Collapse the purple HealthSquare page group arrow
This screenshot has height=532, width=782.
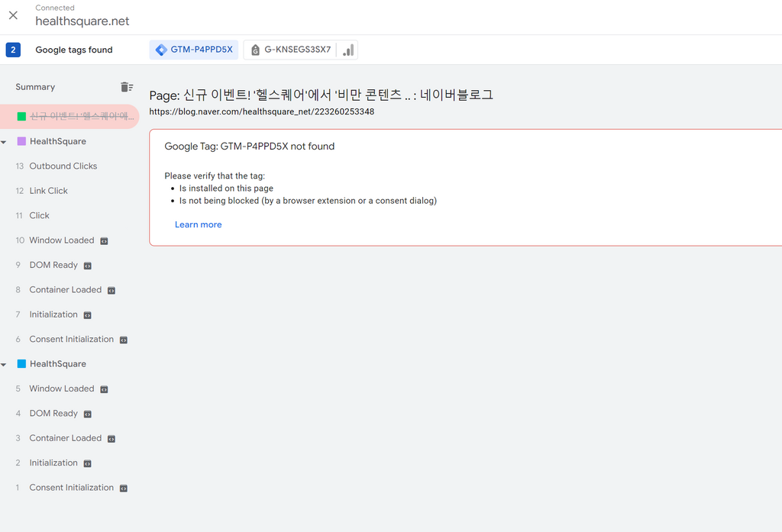tap(4, 142)
